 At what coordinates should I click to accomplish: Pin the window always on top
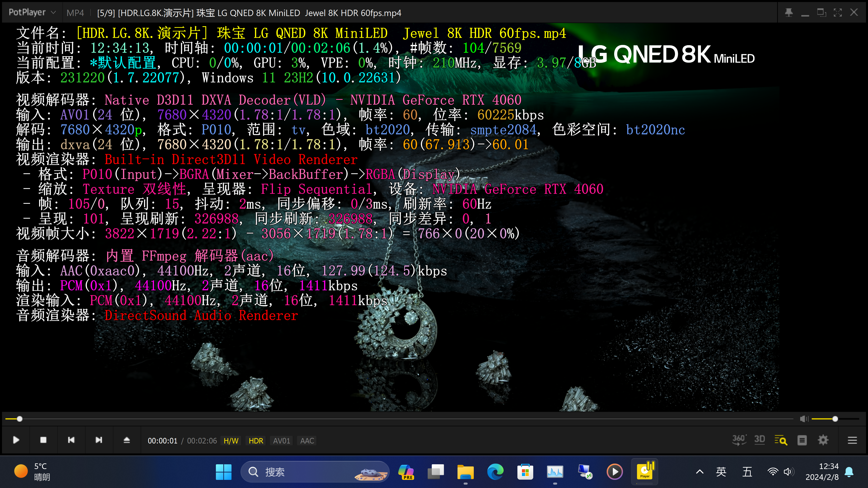click(x=789, y=12)
